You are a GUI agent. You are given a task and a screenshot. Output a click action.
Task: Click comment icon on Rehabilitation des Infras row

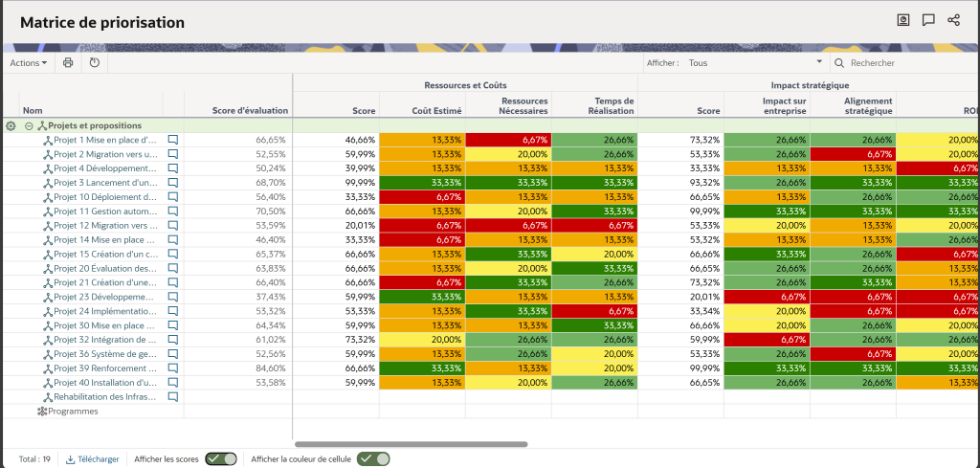click(173, 396)
